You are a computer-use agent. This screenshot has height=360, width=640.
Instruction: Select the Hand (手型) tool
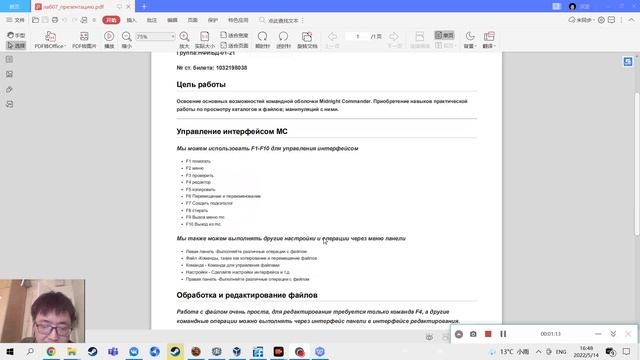(16, 35)
